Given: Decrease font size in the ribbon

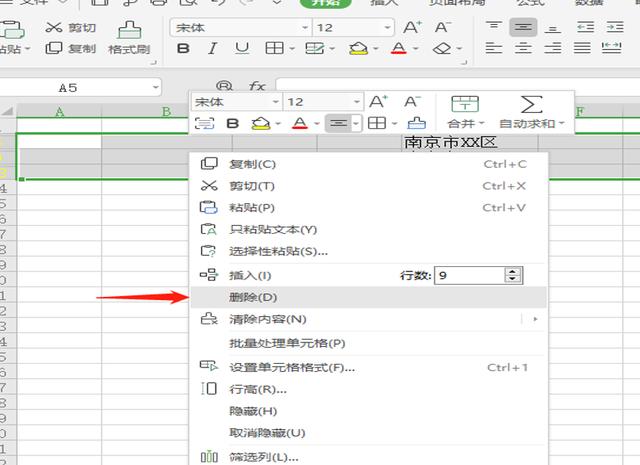Looking at the screenshot, I should click(442, 27).
